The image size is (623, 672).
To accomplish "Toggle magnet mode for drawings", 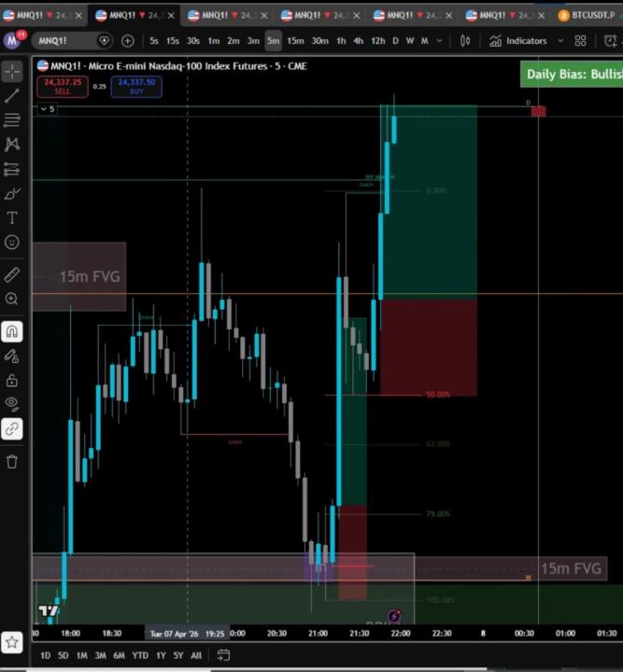I will [x=12, y=331].
